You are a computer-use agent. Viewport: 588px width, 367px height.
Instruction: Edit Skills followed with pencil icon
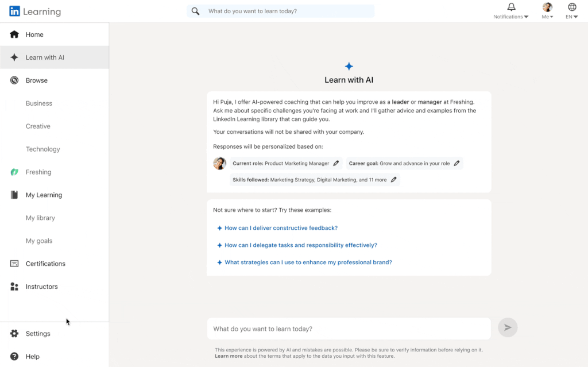(394, 180)
